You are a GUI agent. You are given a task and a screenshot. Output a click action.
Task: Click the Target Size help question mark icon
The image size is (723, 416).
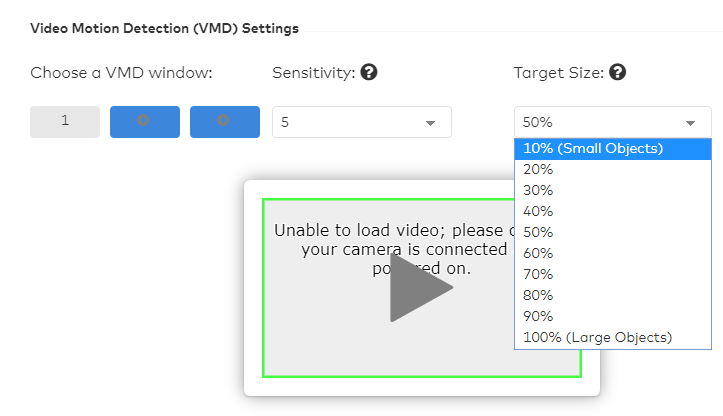(x=618, y=72)
